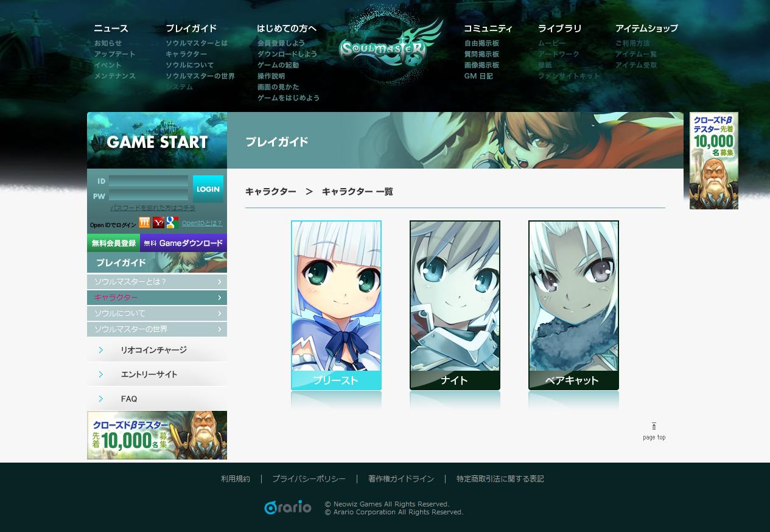
Task: Click the purple Gameダウンロード button
Action: 184,243
